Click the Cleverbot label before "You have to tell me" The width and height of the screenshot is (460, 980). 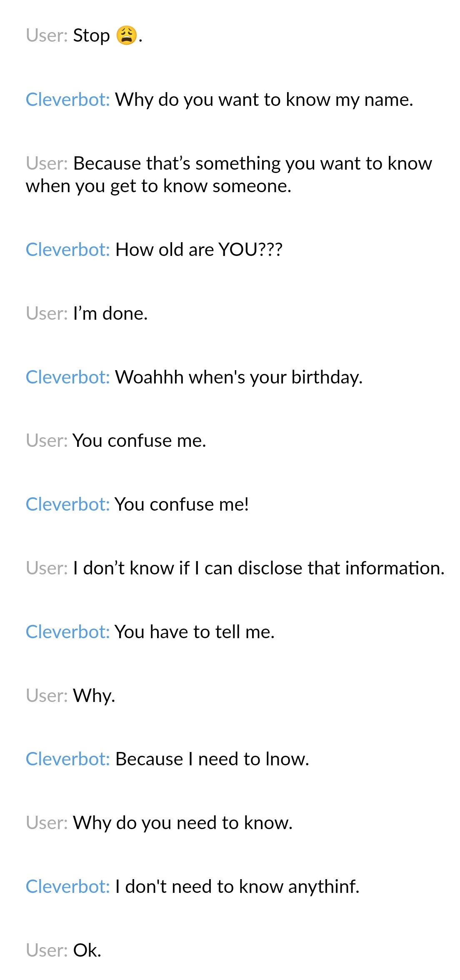(x=67, y=632)
